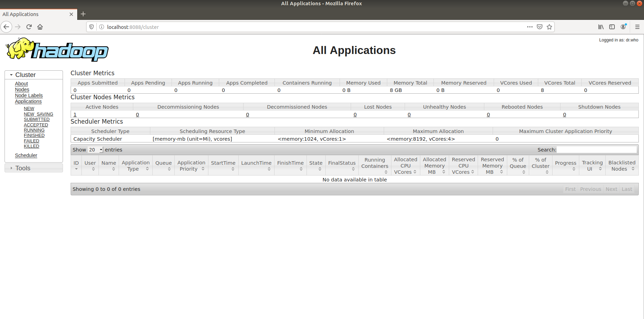Open the Decommissioned Nodes count link

(x=247, y=115)
